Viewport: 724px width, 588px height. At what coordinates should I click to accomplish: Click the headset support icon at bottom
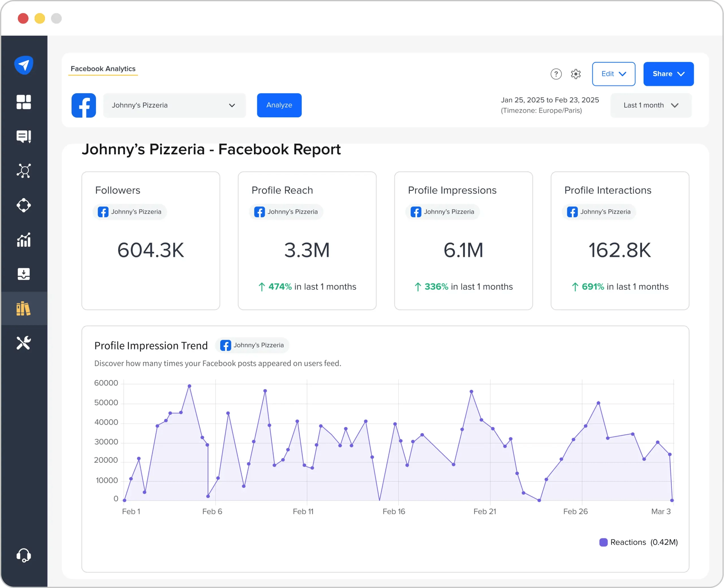point(24,555)
